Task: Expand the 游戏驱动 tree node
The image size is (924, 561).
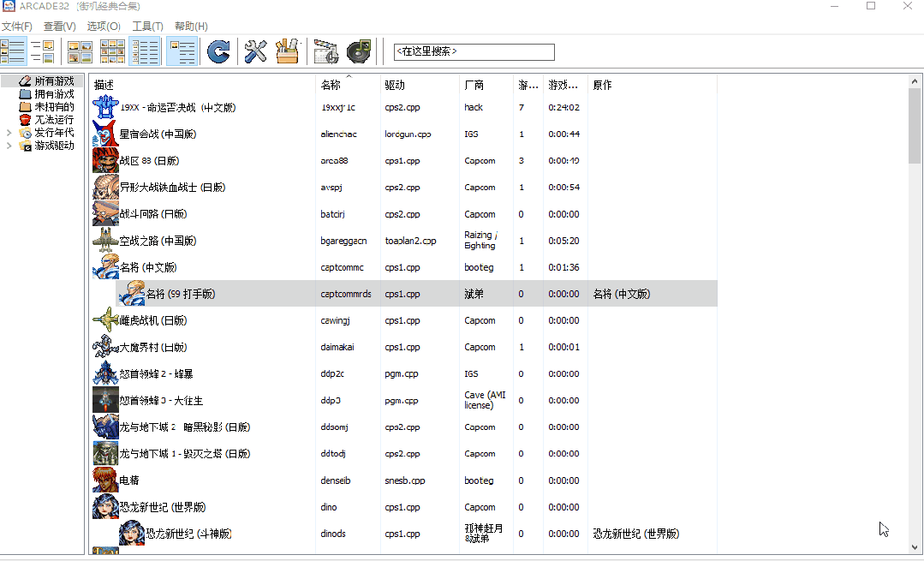Action: 9,146
